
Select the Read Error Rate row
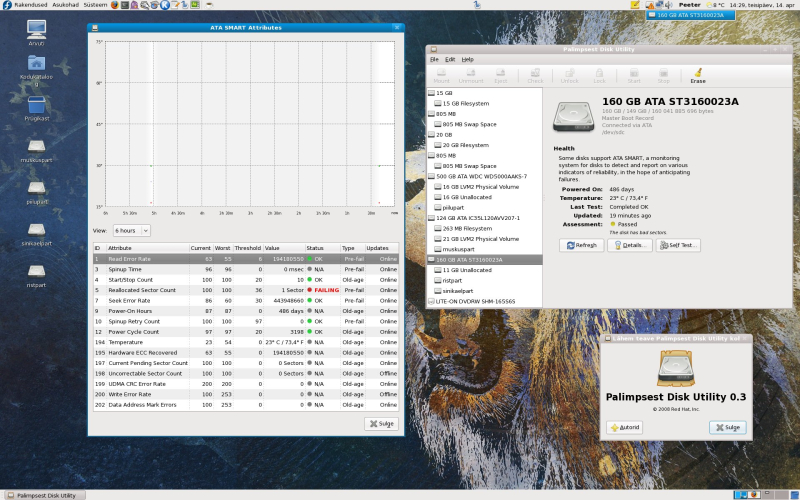coord(246,259)
